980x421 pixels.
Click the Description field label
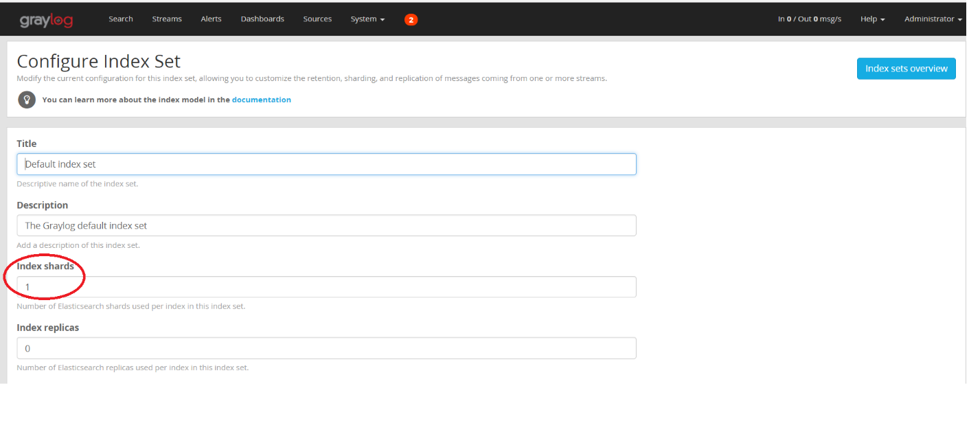43,205
